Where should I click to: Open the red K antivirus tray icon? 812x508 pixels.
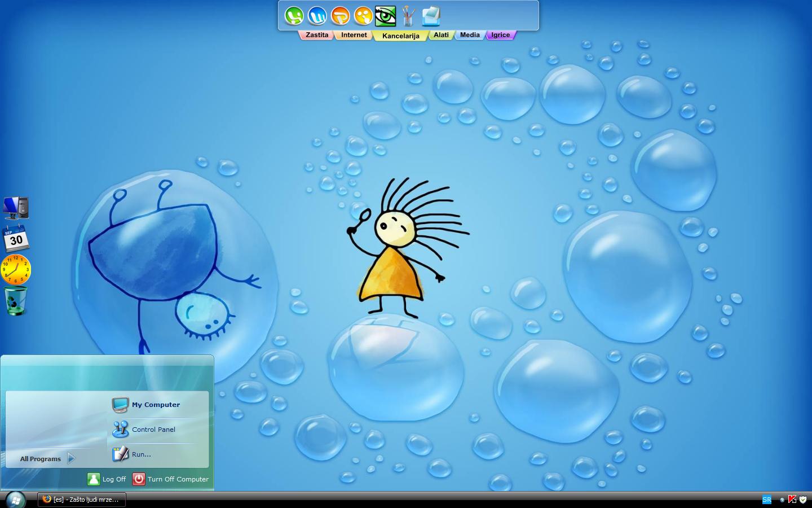[792, 500]
